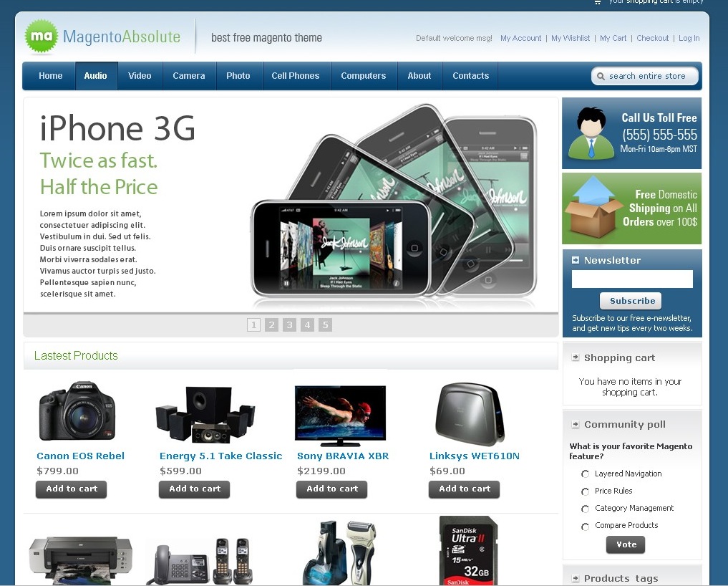
Task: Select the Price Rules radio button
Action: tap(585, 491)
